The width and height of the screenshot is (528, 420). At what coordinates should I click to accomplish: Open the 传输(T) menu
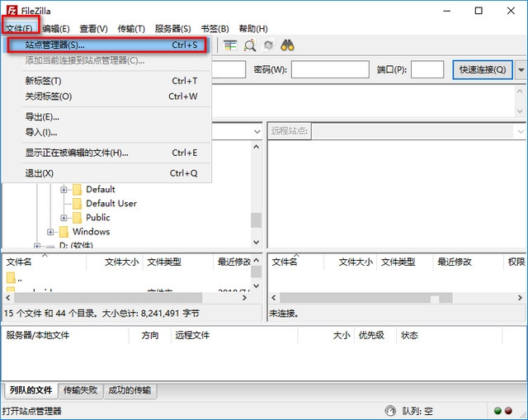131,29
